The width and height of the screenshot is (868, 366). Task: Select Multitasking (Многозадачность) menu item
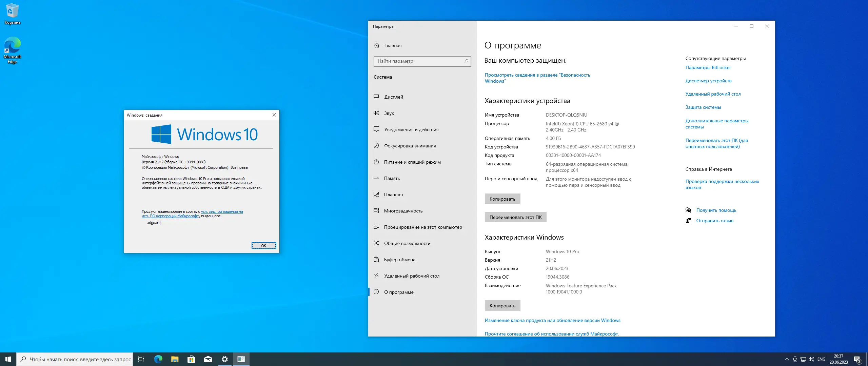click(x=403, y=211)
